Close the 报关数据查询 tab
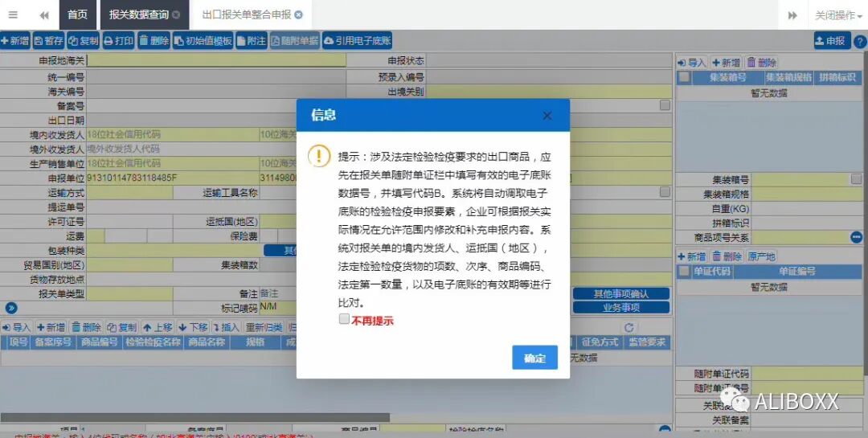 (176, 15)
